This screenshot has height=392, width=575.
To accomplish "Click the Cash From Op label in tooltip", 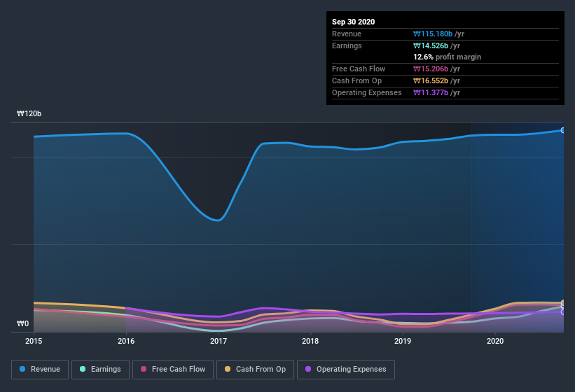I will tap(356, 80).
